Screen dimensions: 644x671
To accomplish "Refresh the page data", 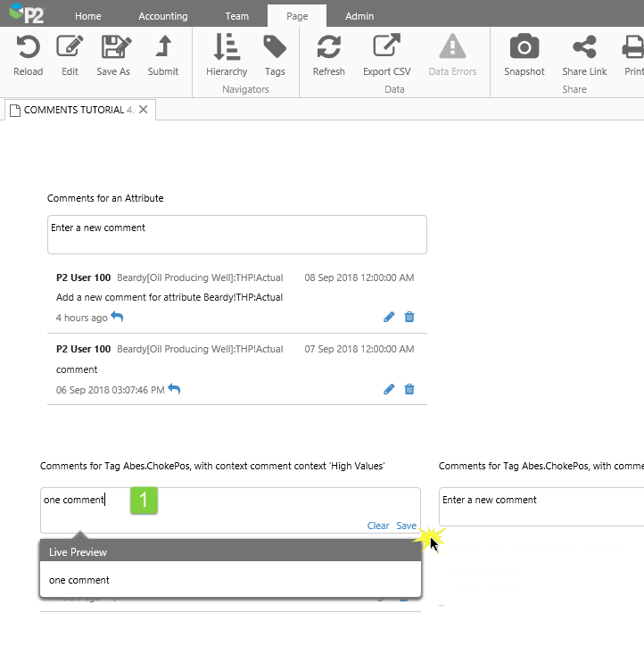I will click(328, 48).
